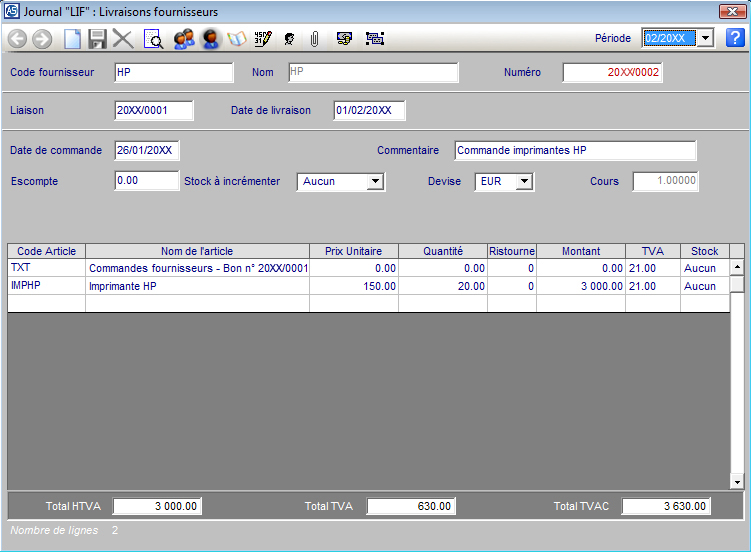This screenshot has height=552, width=751.
Task: Click the forward navigation arrow
Action: [42, 39]
